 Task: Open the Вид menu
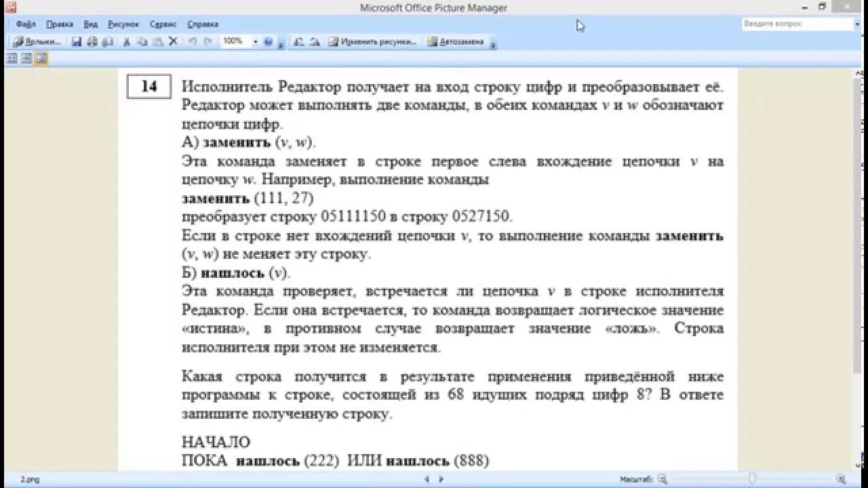pyautogui.click(x=90, y=24)
